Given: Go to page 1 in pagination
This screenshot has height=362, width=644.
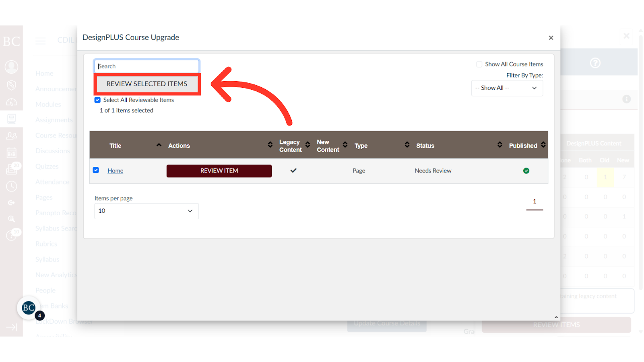Looking at the screenshot, I should tap(535, 202).
